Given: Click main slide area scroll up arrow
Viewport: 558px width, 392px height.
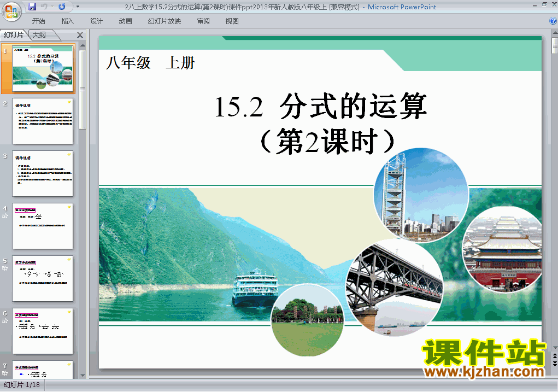Looking at the screenshot, I should pyautogui.click(x=555, y=33).
